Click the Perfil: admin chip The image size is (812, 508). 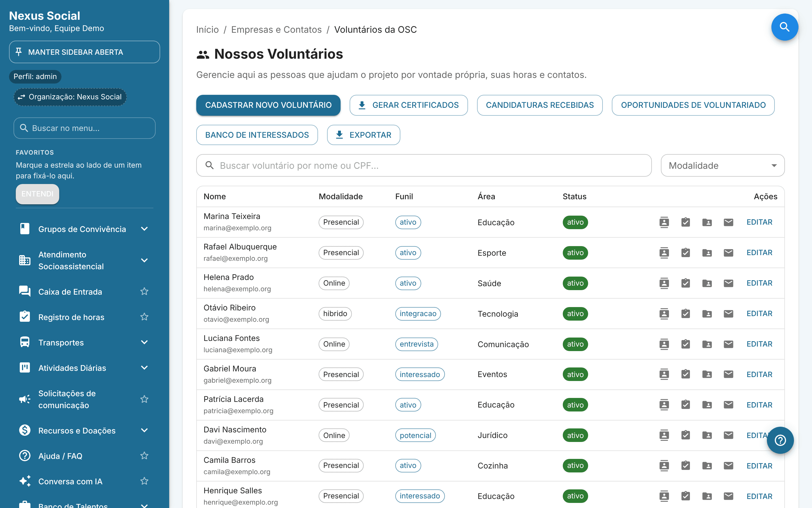[35, 76]
